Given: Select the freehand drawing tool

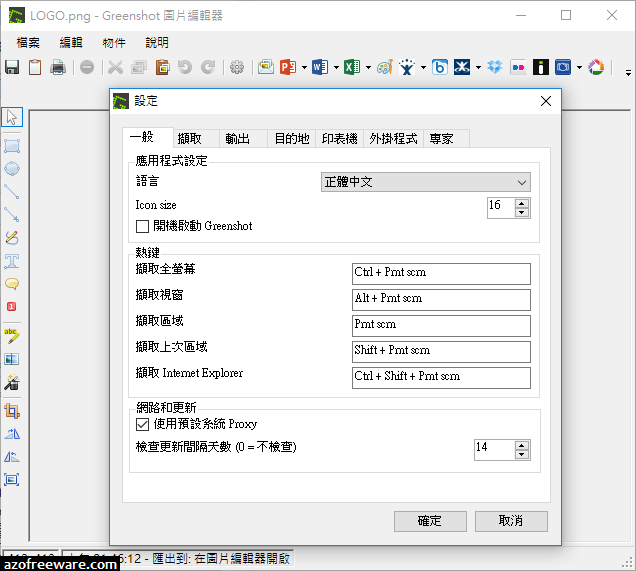Looking at the screenshot, I should pos(12,238).
